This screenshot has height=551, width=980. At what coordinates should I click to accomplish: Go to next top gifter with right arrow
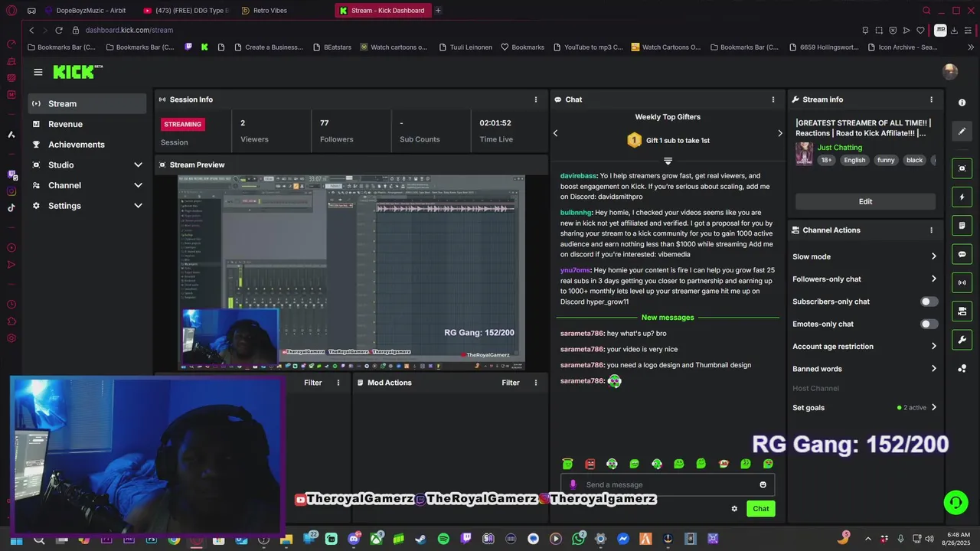point(779,133)
